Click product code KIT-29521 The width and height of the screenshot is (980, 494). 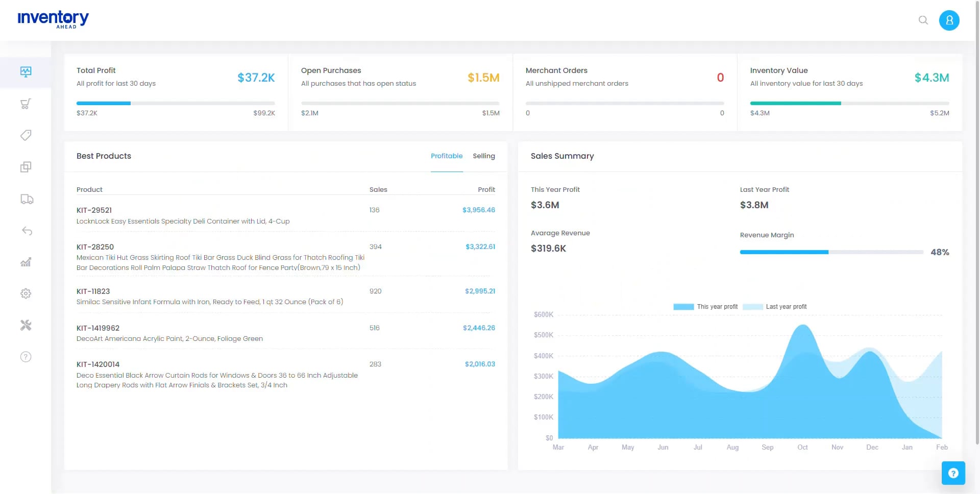(94, 210)
